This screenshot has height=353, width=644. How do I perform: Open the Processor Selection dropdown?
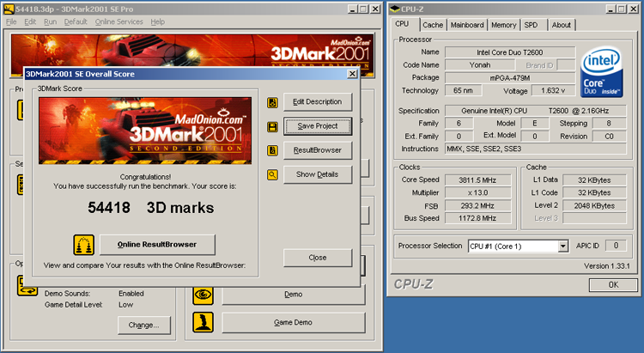tap(563, 246)
